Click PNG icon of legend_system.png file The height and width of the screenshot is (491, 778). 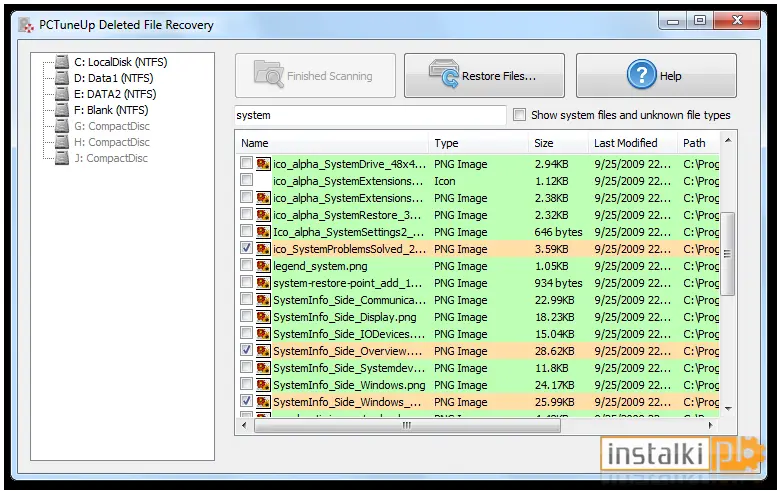point(263,266)
